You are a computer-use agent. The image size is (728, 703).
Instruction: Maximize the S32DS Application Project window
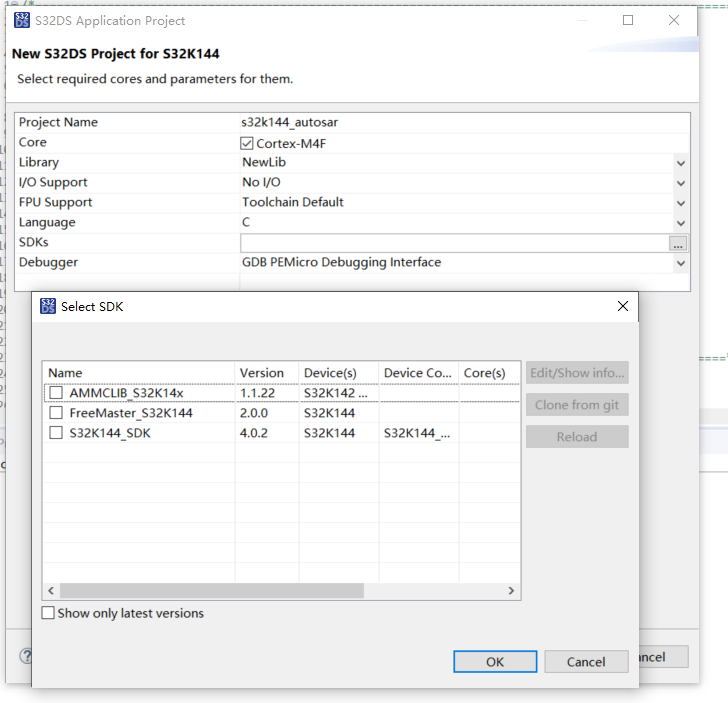click(628, 20)
